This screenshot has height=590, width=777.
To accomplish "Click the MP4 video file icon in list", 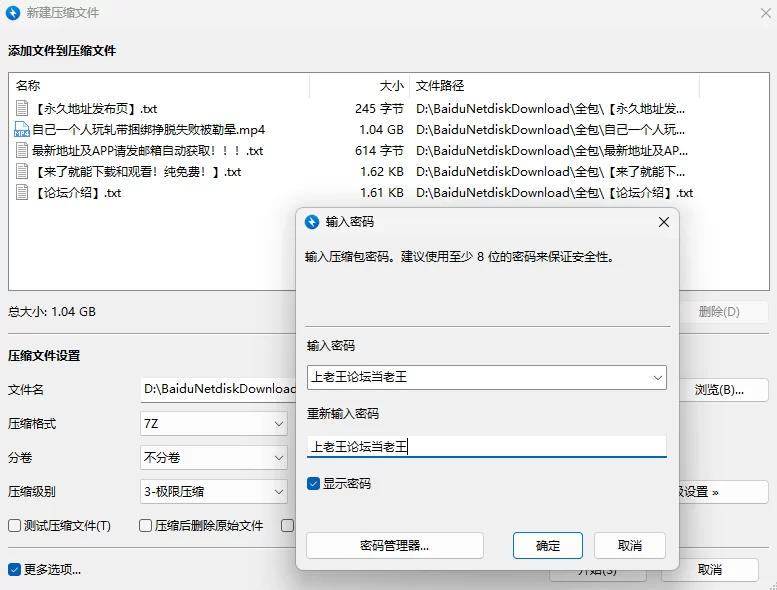I will point(22,129).
